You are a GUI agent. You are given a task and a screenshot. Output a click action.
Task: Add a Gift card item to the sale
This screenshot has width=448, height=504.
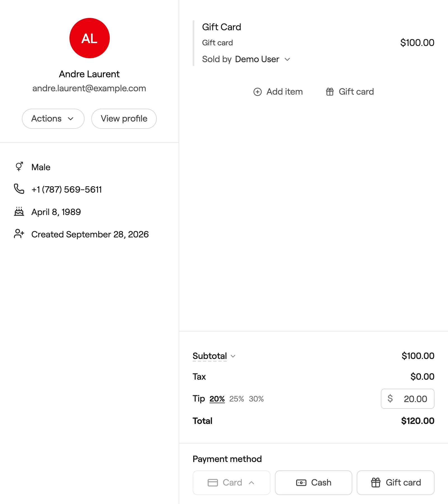350,92
